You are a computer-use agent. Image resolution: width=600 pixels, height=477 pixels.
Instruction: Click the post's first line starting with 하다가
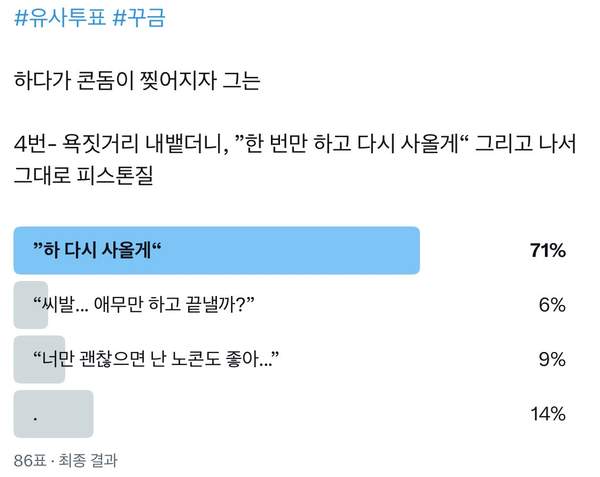tap(136, 82)
